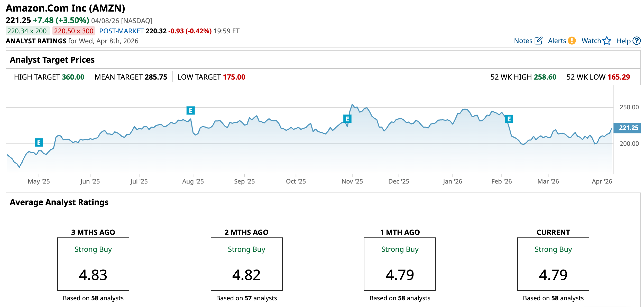The image size is (644, 307).
Task: Open the Notes link
Action: (x=523, y=41)
